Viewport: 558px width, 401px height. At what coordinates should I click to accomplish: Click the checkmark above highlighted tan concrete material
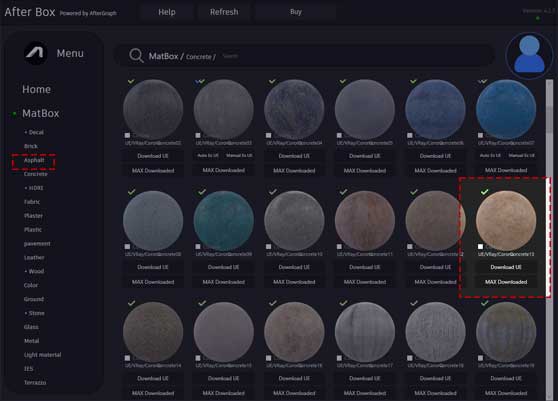click(484, 192)
